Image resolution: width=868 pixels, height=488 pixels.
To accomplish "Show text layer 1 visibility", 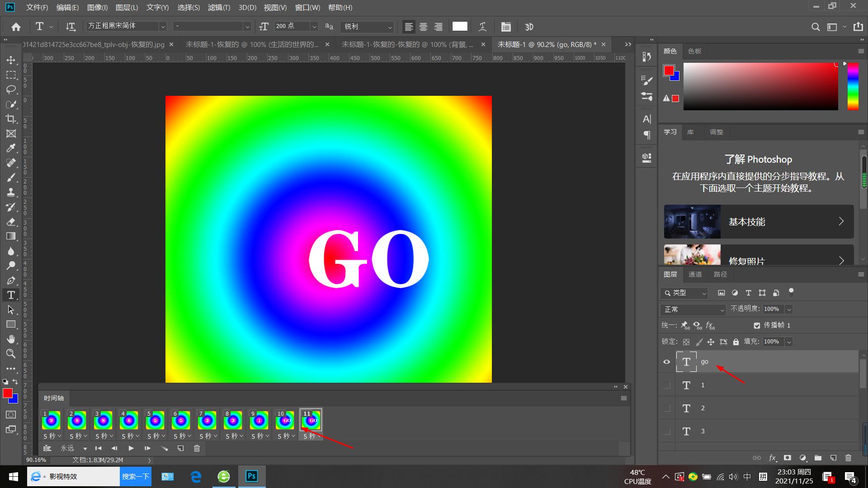I will pos(666,385).
